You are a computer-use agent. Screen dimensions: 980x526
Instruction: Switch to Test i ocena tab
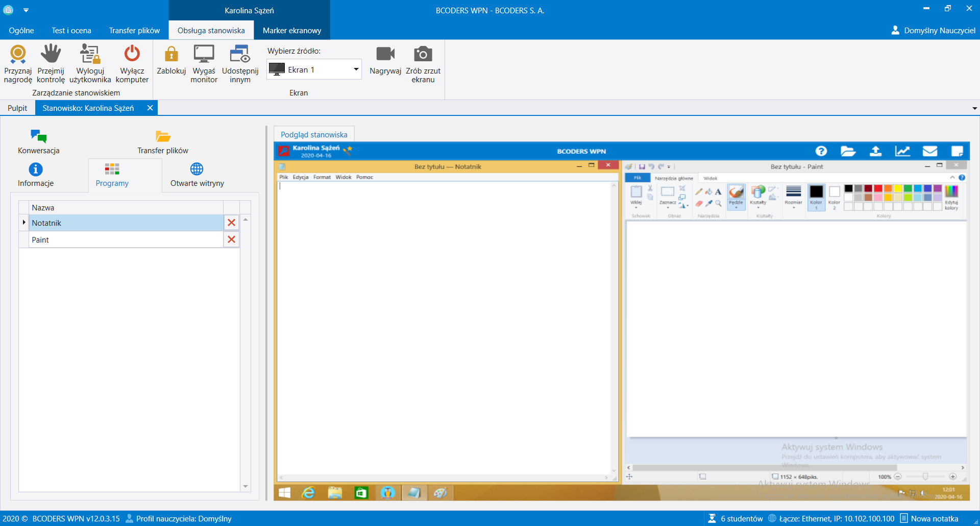[x=71, y=31]
